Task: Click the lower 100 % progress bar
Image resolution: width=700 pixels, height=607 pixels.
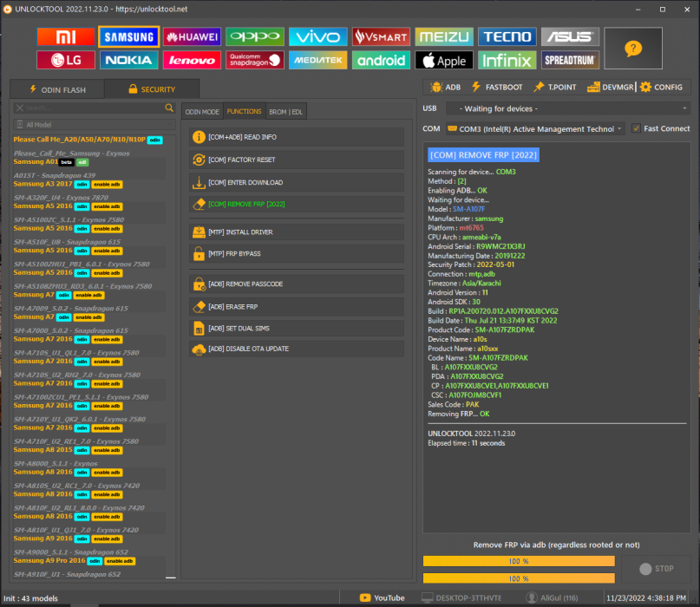Action: coord(519,578)
